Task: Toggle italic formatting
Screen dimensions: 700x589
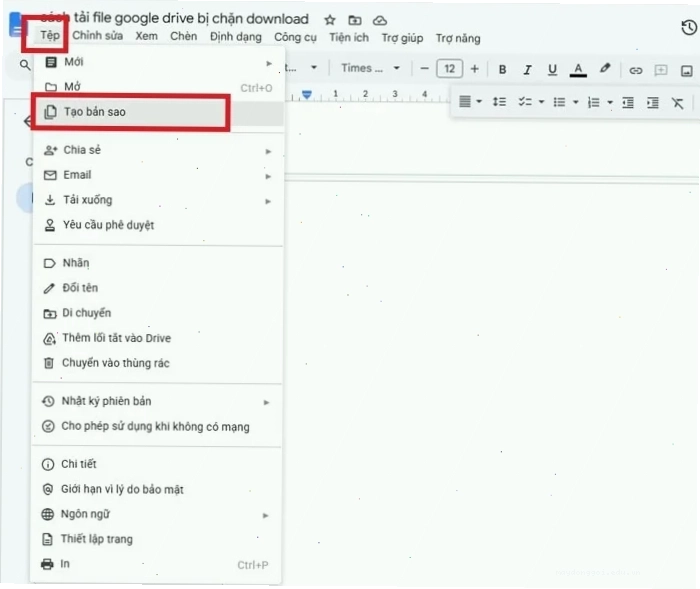Action: click(x=527, y=70)
